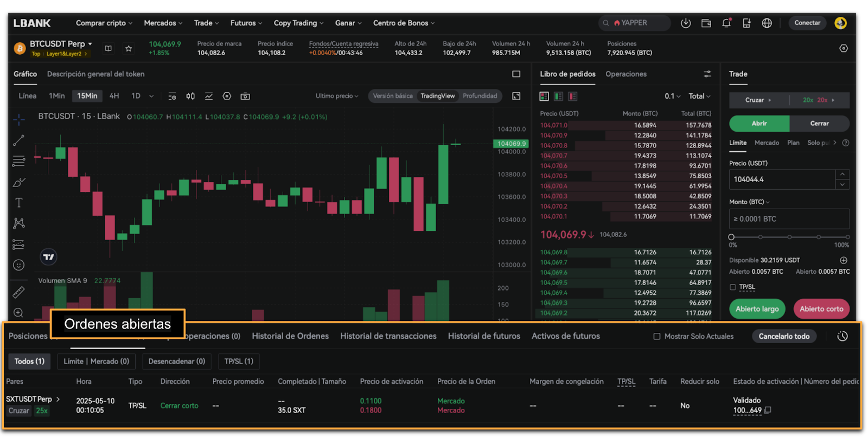Screen dimensions: 868x438
Task: Open the indicators icon in chart toolbar
Action: 209,96
